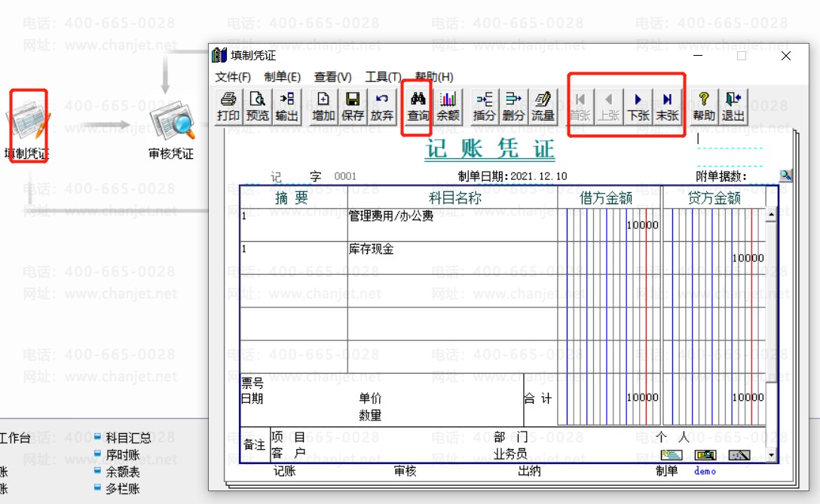Image resolution: width=820 pixels, height=504 pixels.
Task: Open 序时账 in the bottom list
Action: 122,455
